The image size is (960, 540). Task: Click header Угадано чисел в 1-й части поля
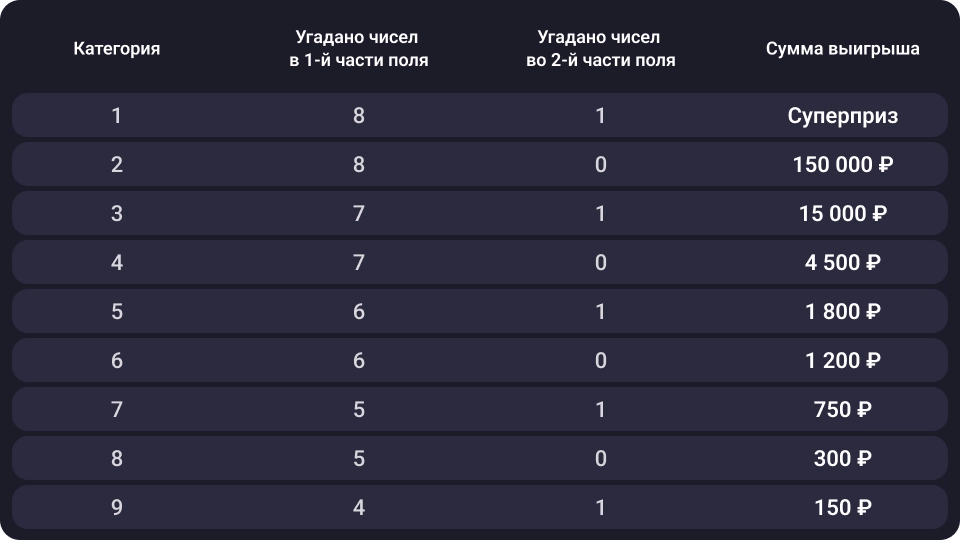358,49
